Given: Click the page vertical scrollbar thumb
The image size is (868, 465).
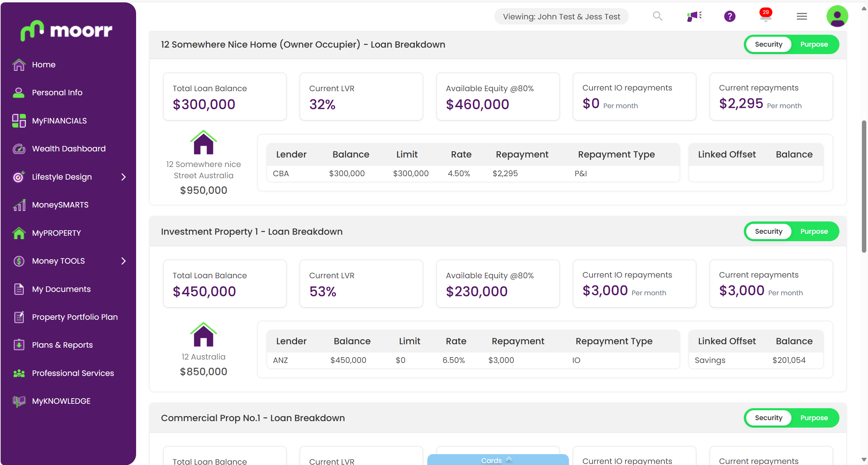Looking at the screenshot, I should coord(864,186).
